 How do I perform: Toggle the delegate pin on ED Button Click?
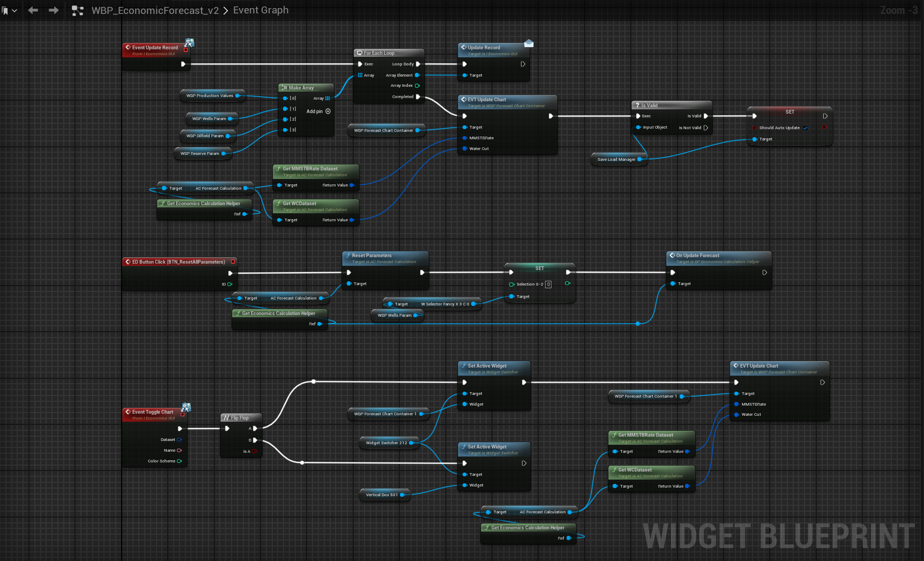click(x=233, y=262)
